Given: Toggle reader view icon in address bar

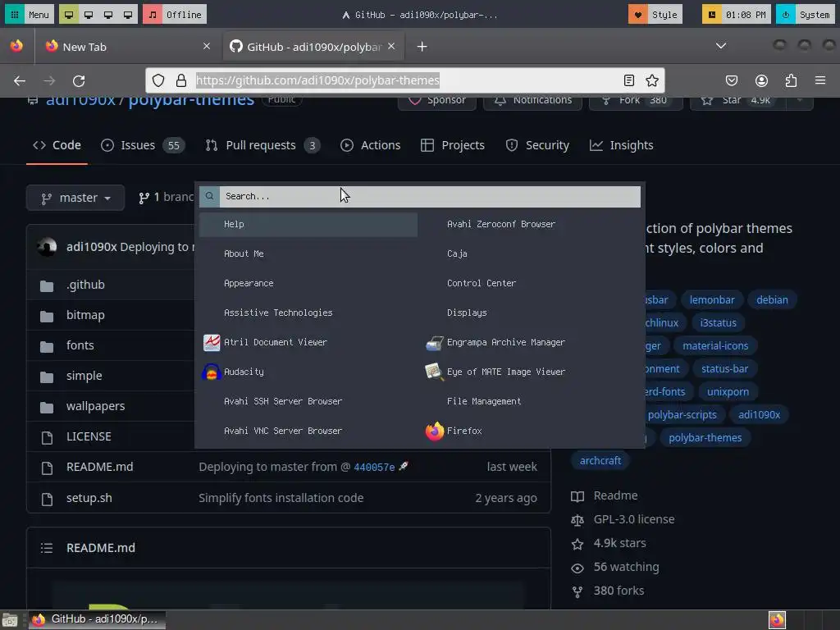Looking at the screenshot, I should (x=629, y=80).
